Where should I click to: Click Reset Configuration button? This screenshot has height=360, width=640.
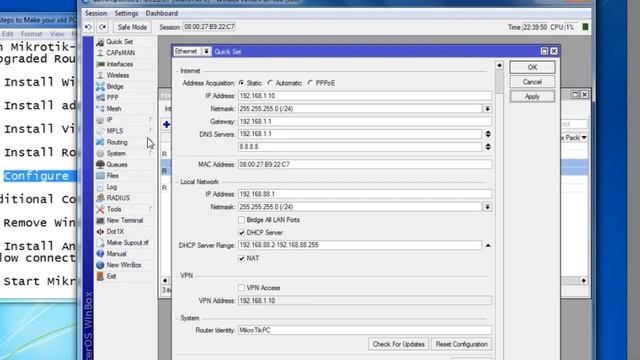coord(462,344)
